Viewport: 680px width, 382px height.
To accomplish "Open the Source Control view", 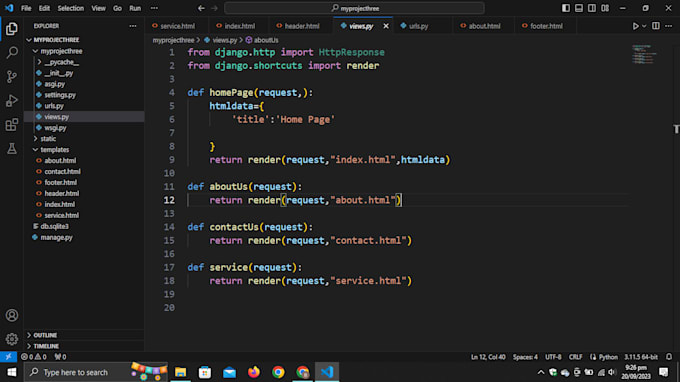I will coord(12,77).
